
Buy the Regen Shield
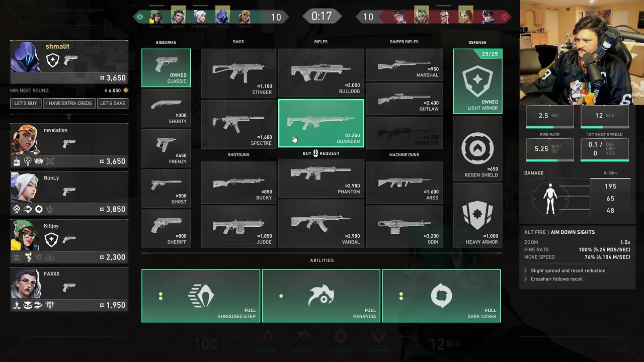tap(477, 148)
